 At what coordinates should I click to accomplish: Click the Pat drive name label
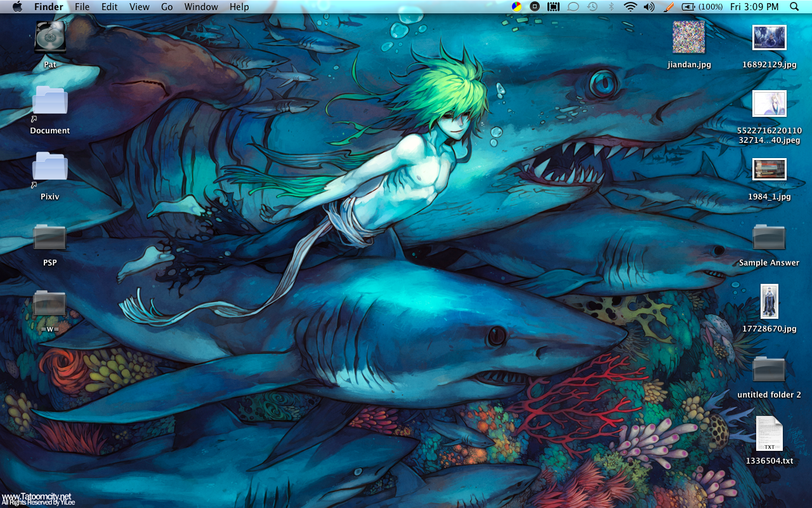(50, 65)
